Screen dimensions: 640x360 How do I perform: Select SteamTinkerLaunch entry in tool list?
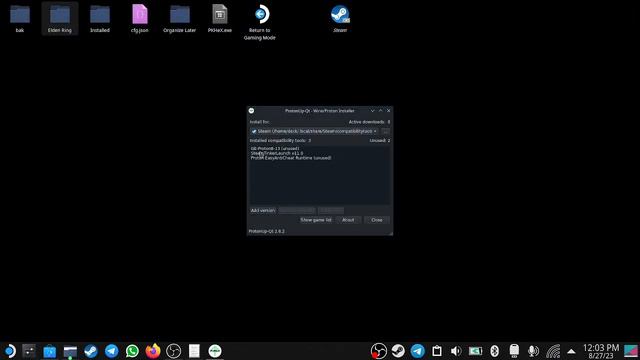pyautogui.click(x=277, y=153)
